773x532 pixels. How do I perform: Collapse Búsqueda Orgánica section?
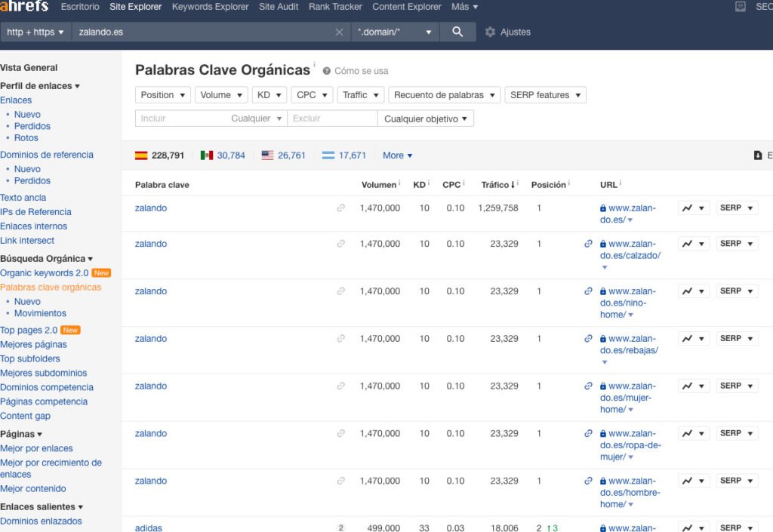(x=46, y=259)
